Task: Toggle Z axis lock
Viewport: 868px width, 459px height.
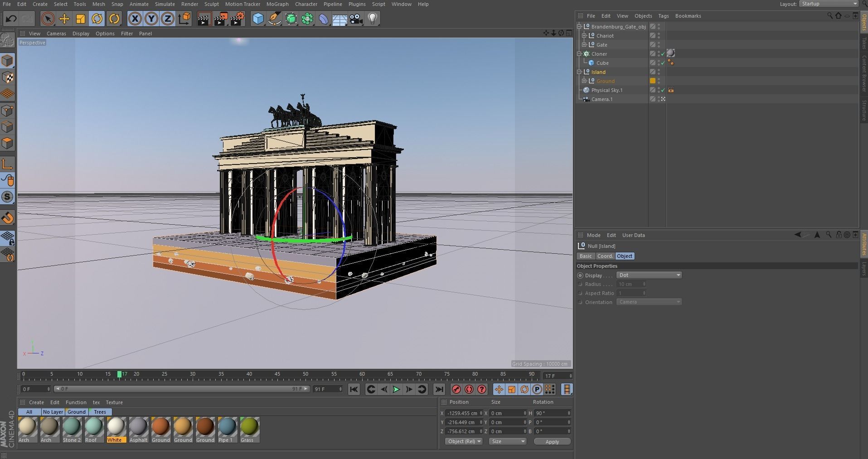Action: point(167,19)
